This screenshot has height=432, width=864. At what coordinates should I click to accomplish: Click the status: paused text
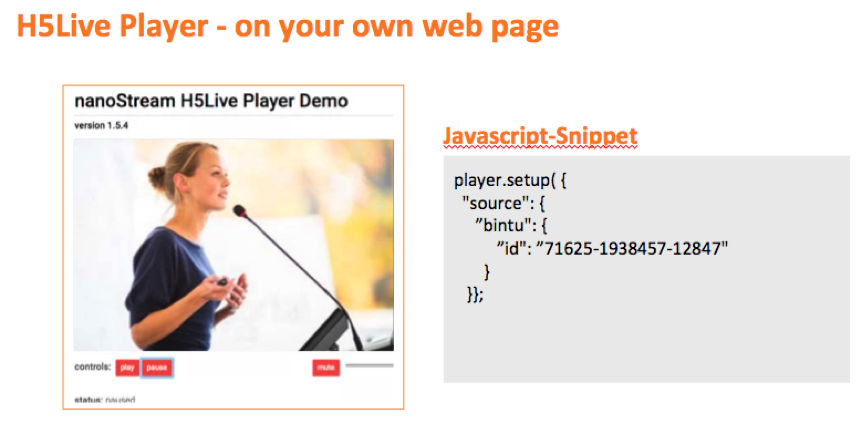pyautogui.click(x=105, y=399)
